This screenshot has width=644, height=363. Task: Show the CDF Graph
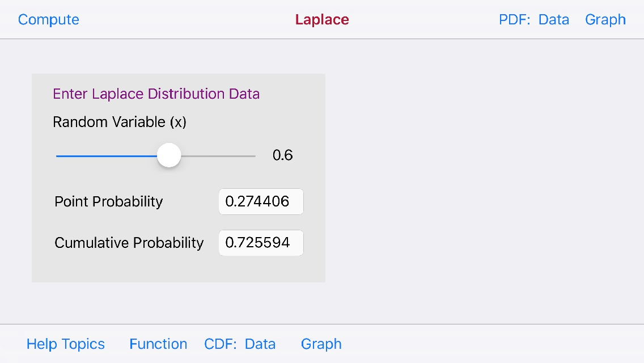pyautogui.click(x=321, y=344)
